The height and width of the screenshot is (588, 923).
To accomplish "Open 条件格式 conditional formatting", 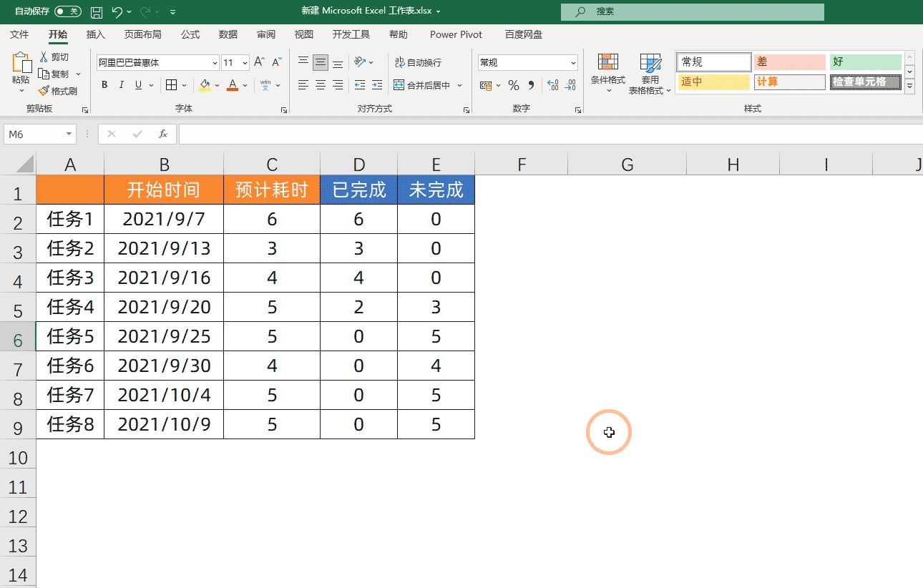I will pyautogui.click(x=608, y=72).
